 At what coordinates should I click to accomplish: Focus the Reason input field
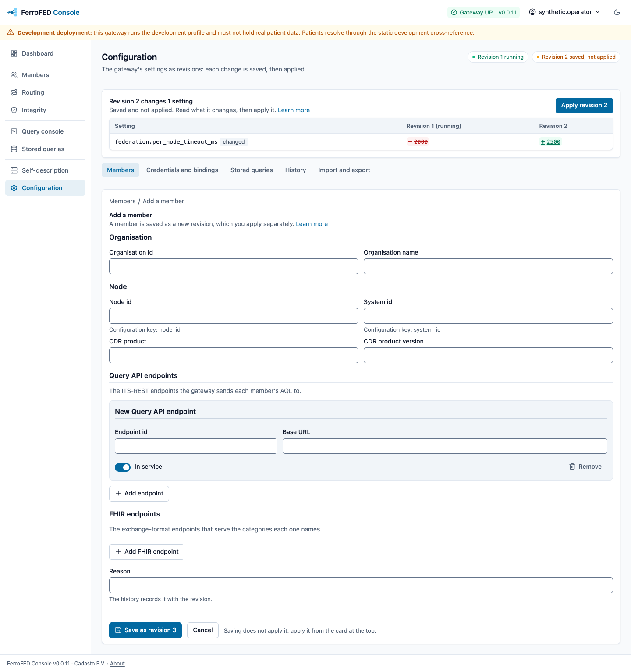[361, 585]
